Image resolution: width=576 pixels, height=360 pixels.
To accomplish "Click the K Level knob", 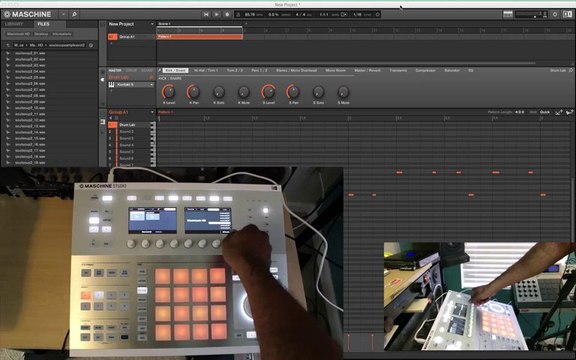I will click(x=169, y=91).
